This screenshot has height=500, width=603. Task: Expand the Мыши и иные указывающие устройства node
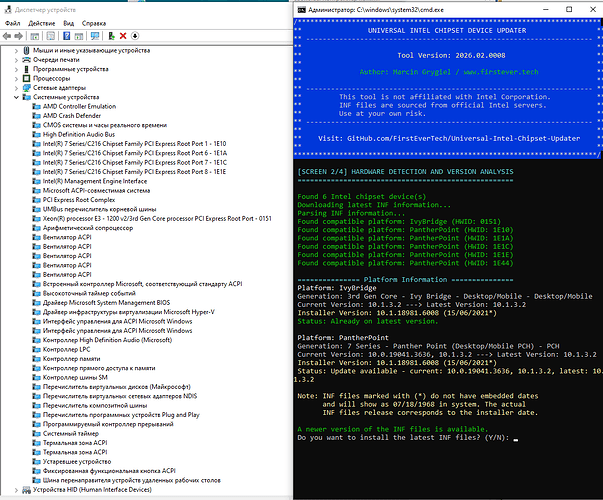[x=16, y=50]
